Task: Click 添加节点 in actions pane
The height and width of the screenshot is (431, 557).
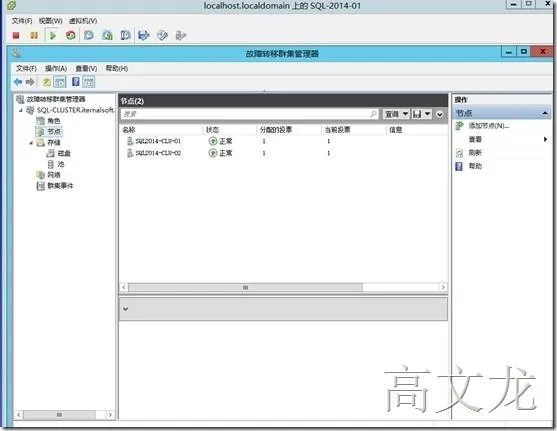Action: point(489,125)
